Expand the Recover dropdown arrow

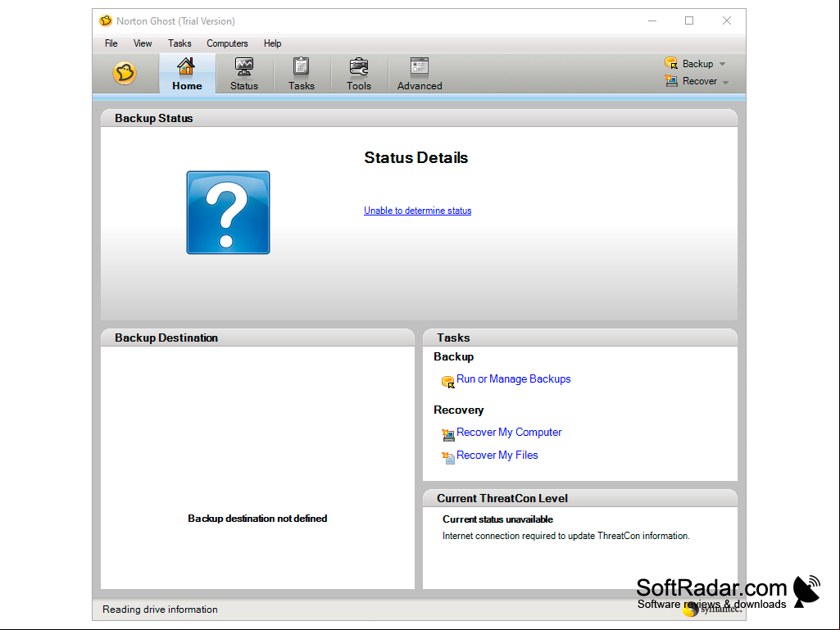click(725, 83)
